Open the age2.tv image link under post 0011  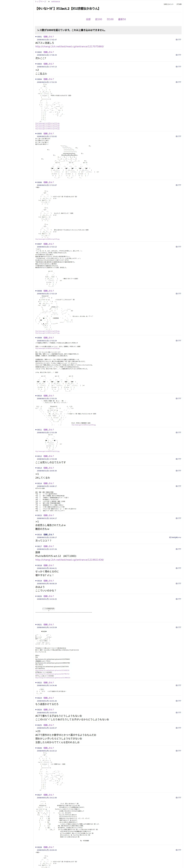[47, 451]
